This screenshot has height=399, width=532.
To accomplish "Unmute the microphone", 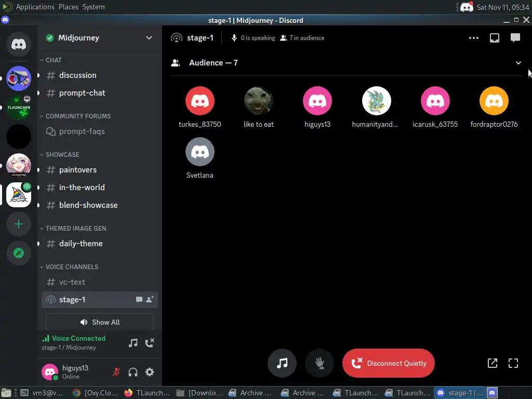I will click(x=116, y=372).
